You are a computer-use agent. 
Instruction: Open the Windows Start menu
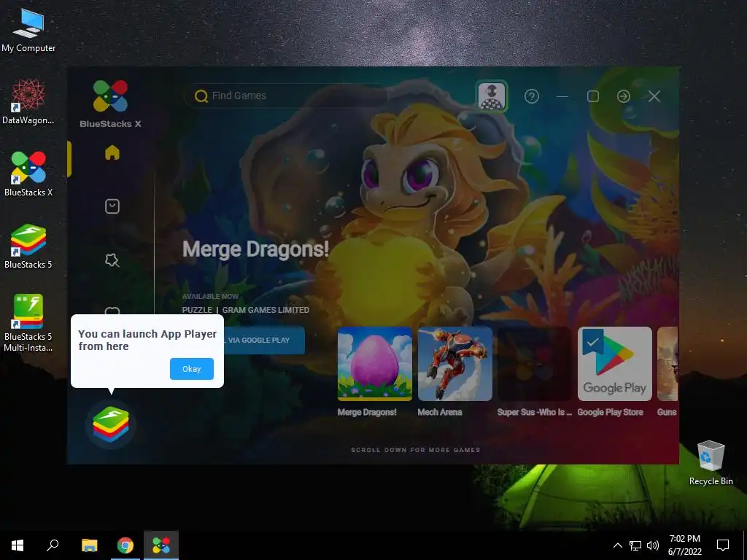18,545
